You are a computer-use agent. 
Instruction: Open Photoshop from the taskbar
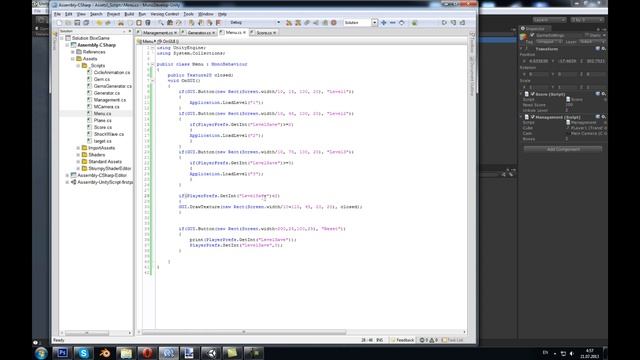point(62,353)
